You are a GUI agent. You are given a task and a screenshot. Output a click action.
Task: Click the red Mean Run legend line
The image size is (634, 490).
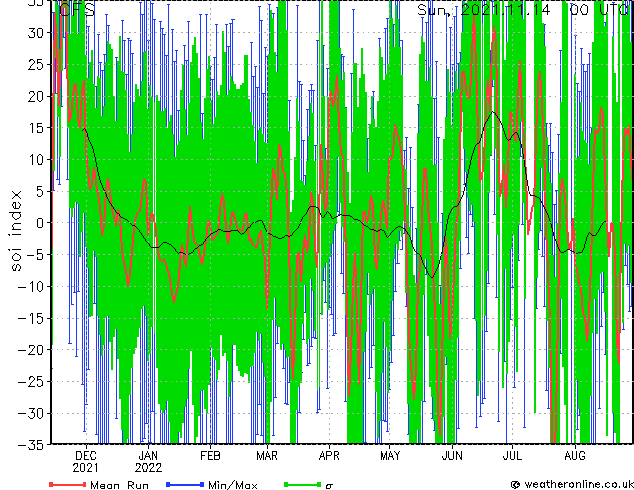(67, 484)
